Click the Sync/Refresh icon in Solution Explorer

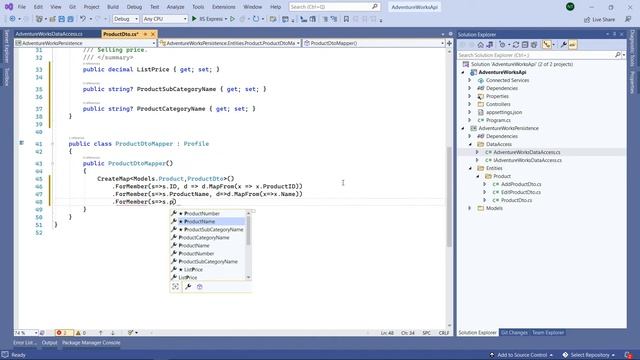pos(516,45)
